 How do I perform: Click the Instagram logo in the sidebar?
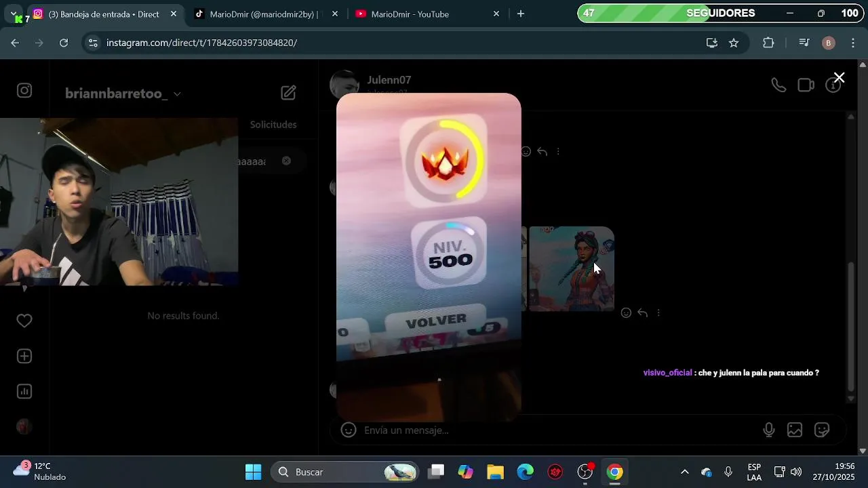[24, 91]
